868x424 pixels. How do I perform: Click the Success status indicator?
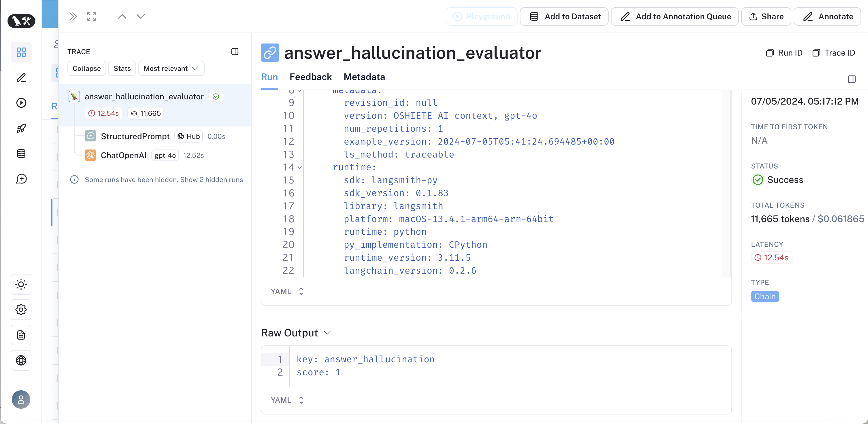coord(777,180)
